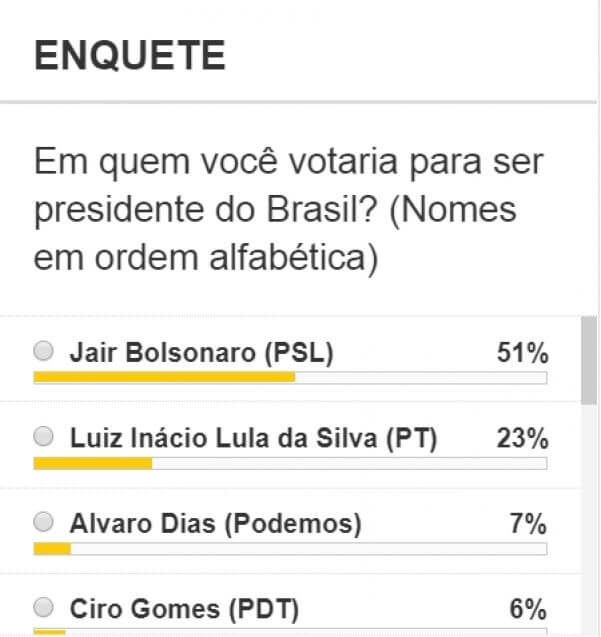Click the Ciro Gomes (PDT) name label

(x=184, y=609)
